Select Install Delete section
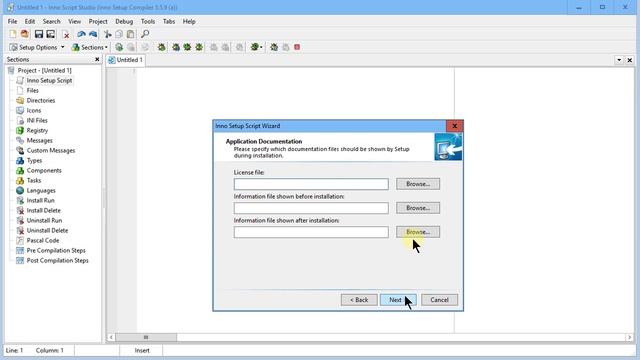This screenshot has height=360, width=640. click(44, 210)
